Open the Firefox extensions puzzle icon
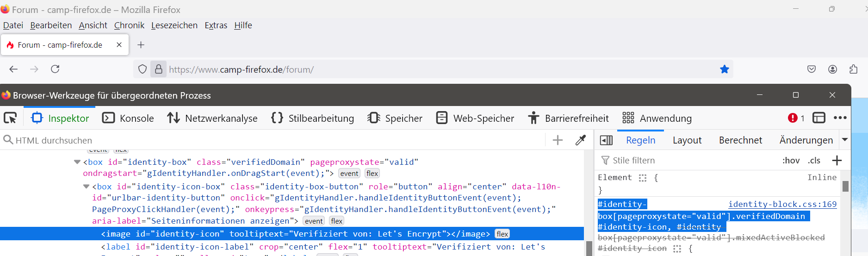The width and height of the screenshot is (868, 256). 853,69
